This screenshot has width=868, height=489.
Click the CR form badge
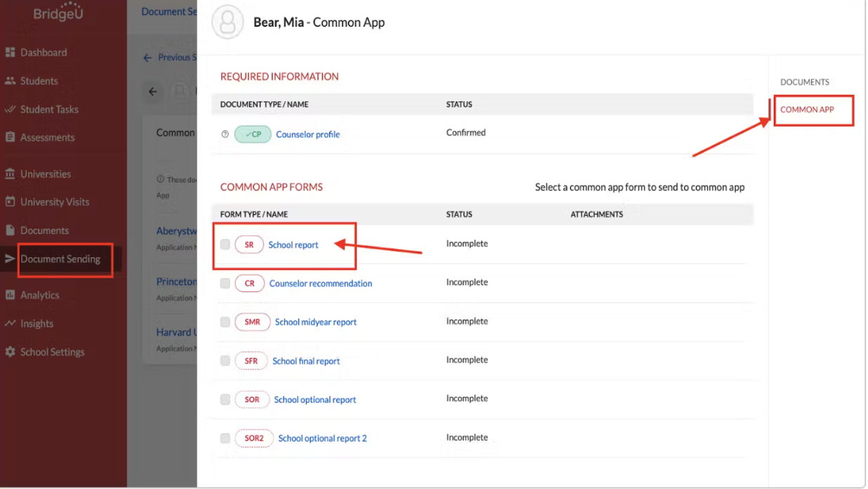coord(250,284)
